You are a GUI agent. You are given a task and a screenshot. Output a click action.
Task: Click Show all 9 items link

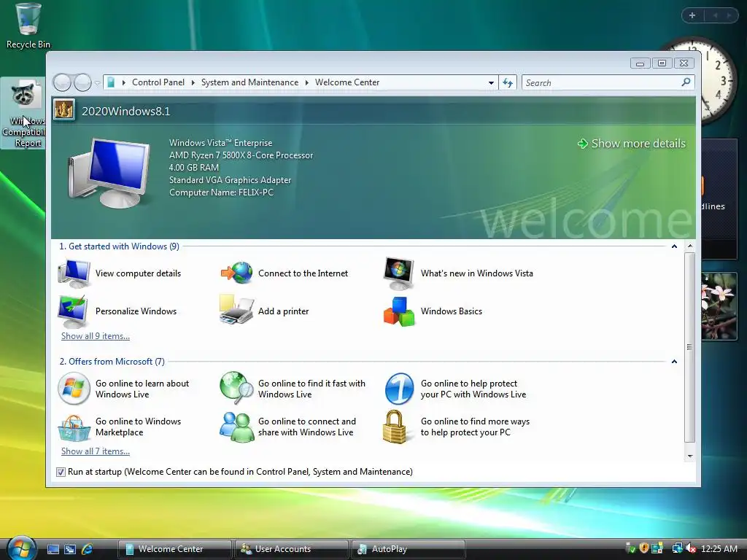click(96, 335)
